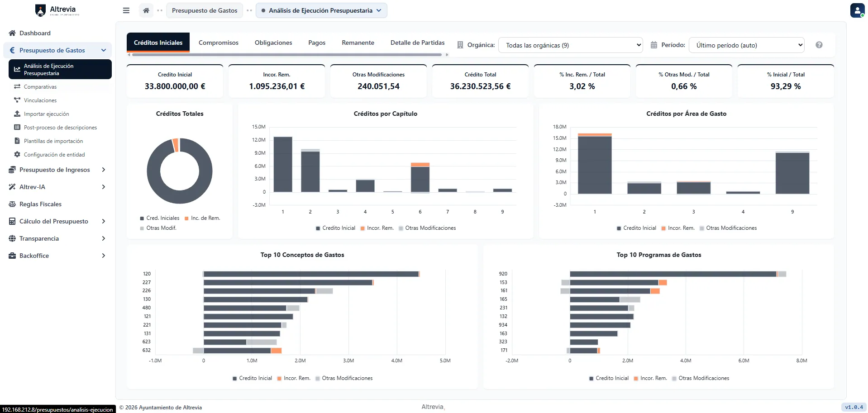Click the gear icon for Configuración de entidad
The width and height of the screenshot is (868, 413).
point(17,154)
